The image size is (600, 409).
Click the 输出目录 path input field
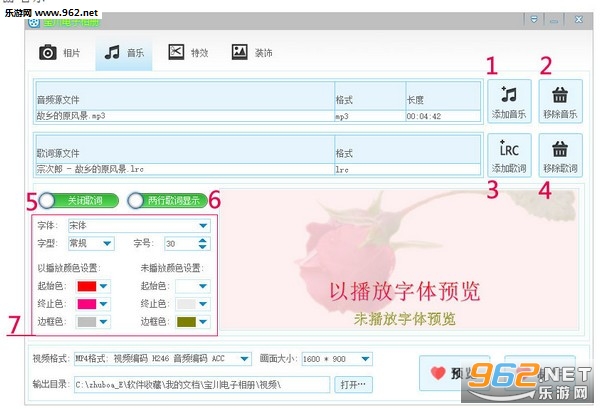[202, 385]
